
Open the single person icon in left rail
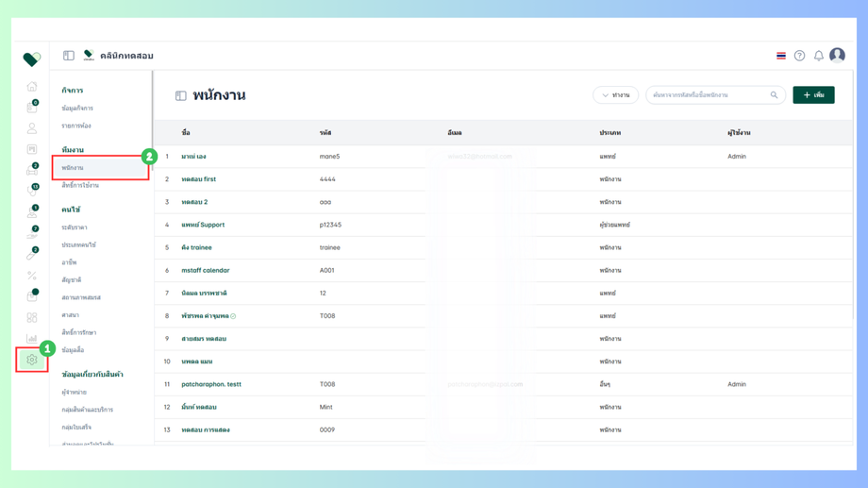(32, 128)
